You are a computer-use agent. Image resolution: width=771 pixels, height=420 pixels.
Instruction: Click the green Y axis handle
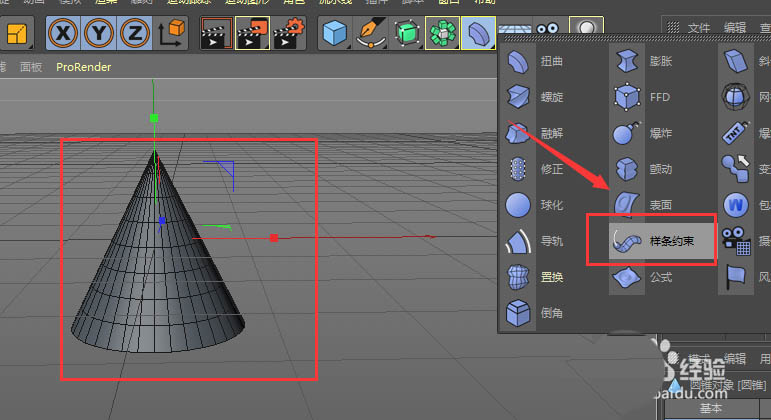point(154,118)
